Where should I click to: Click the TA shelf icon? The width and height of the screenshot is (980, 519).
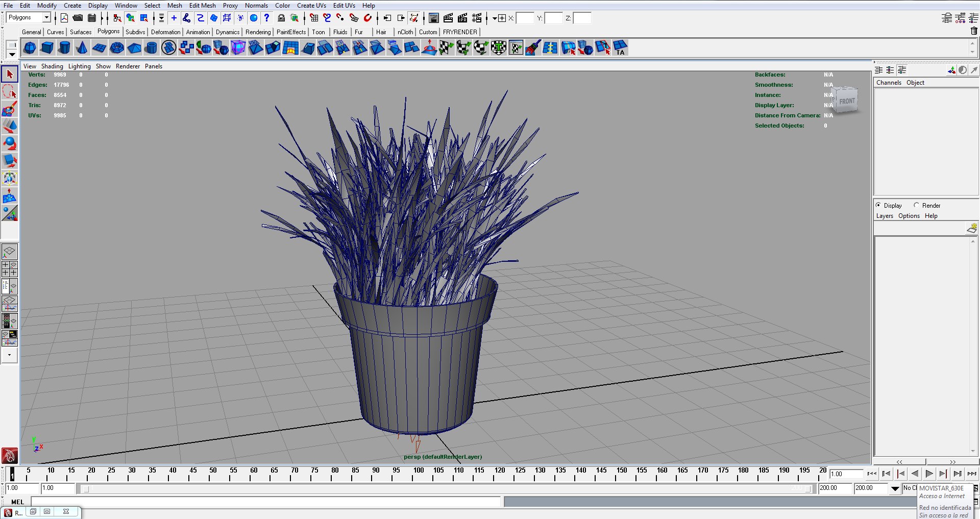620,48
